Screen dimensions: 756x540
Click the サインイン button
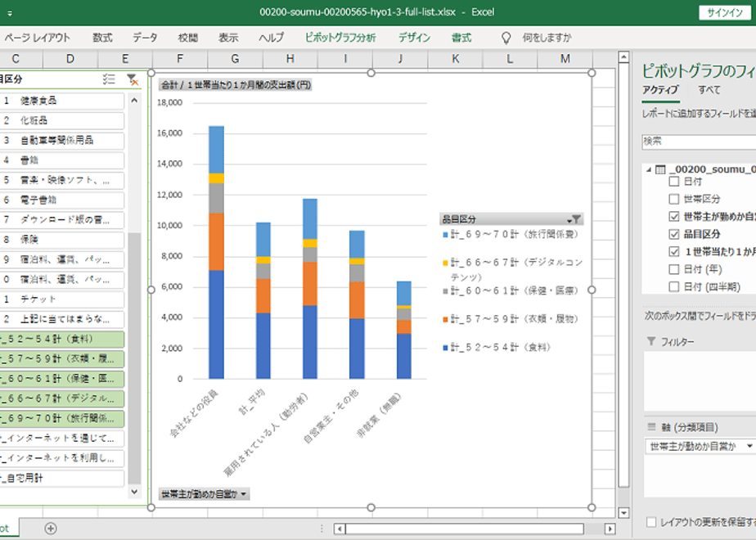pyautogui.click(x=725, y=12)
